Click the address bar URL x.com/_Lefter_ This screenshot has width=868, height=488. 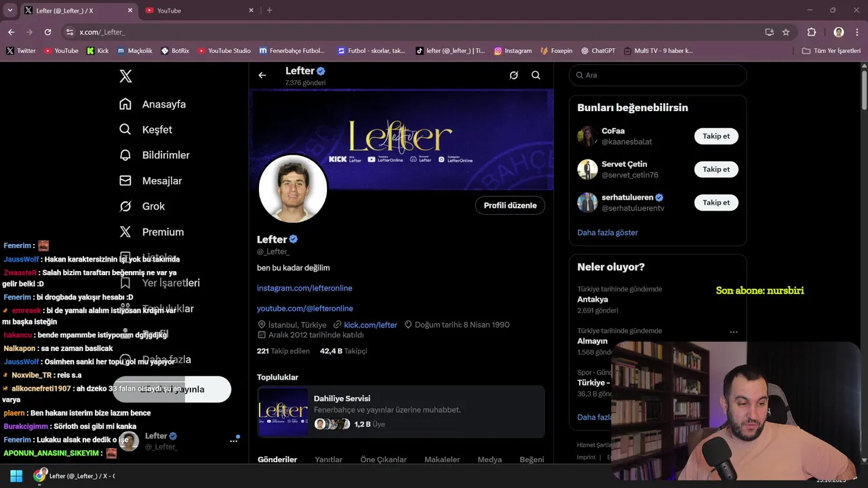[x=102, y=32]
